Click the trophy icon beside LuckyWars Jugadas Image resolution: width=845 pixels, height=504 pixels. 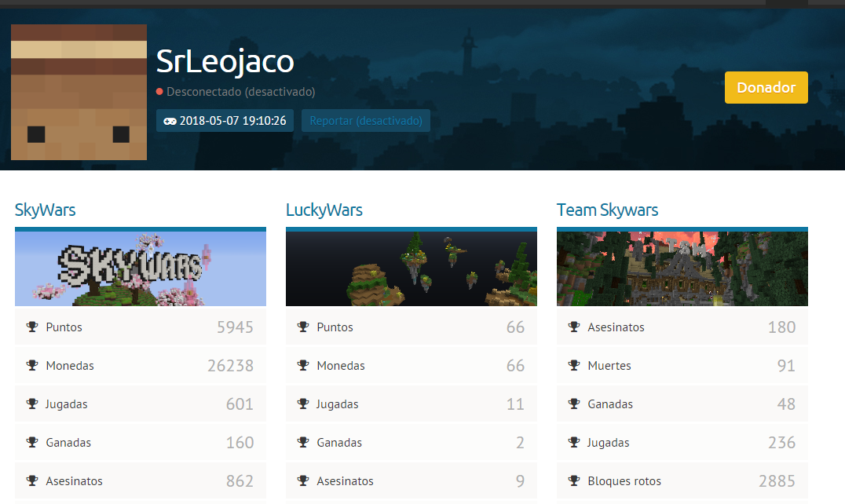click(x=303, y=404)
